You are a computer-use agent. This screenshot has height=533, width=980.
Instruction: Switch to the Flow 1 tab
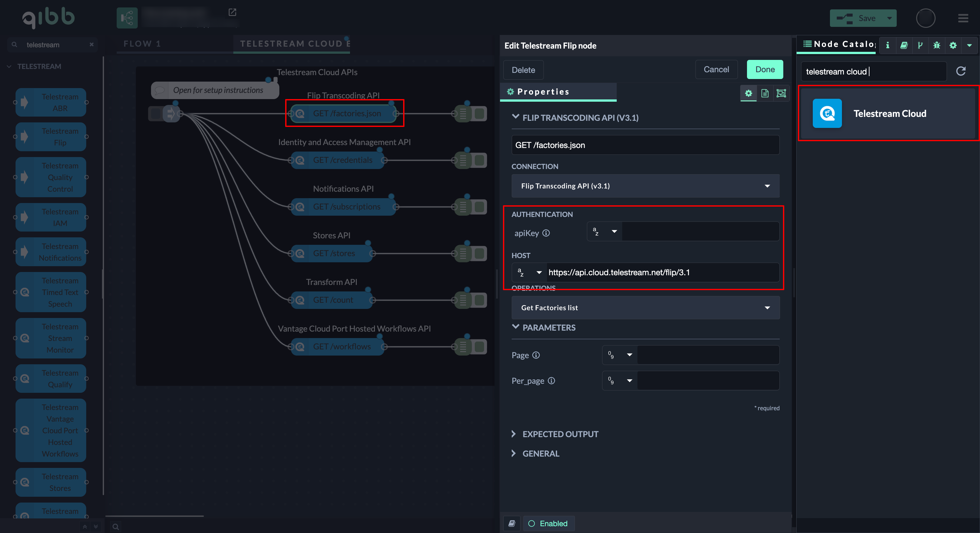pyautogui.click(x=142, y=44)
